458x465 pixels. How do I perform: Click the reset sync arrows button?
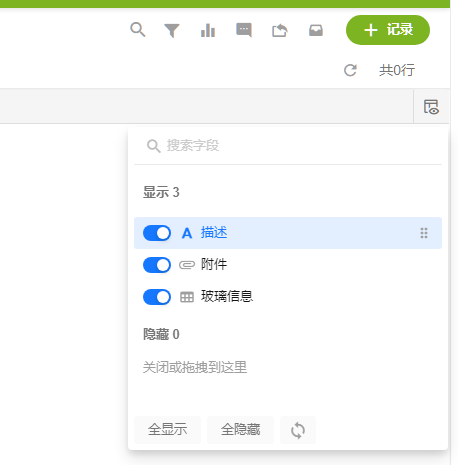click(x=298, y=430)
